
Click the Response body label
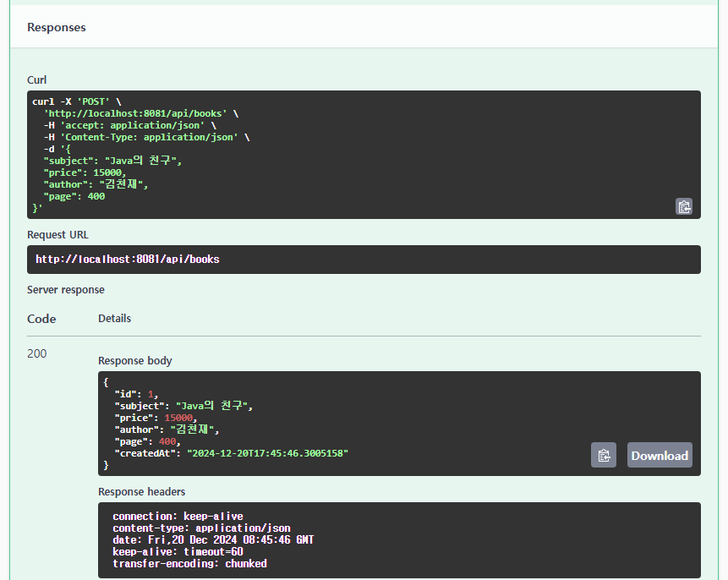click(135, 361)
